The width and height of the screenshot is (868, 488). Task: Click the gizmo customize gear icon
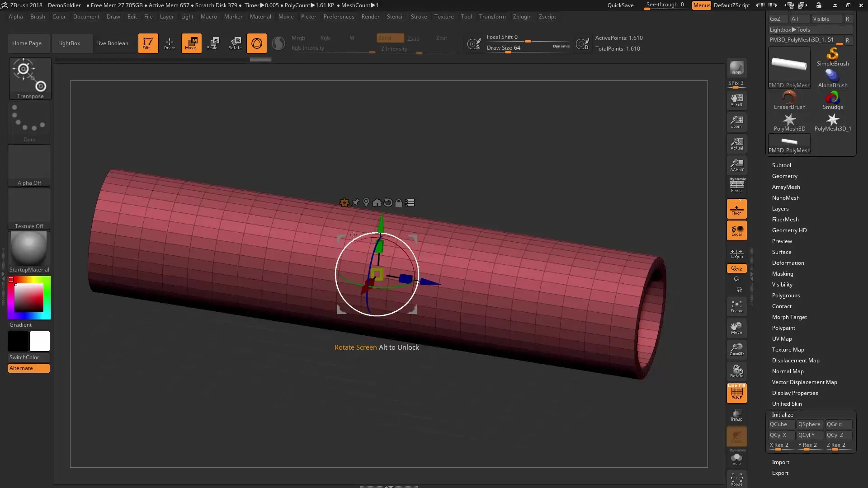pos(344,203)
